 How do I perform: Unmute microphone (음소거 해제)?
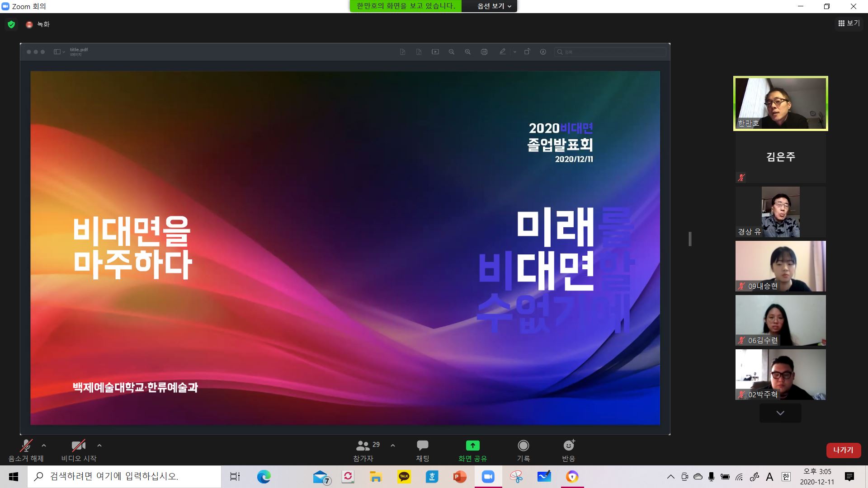[x=26, y=446]
